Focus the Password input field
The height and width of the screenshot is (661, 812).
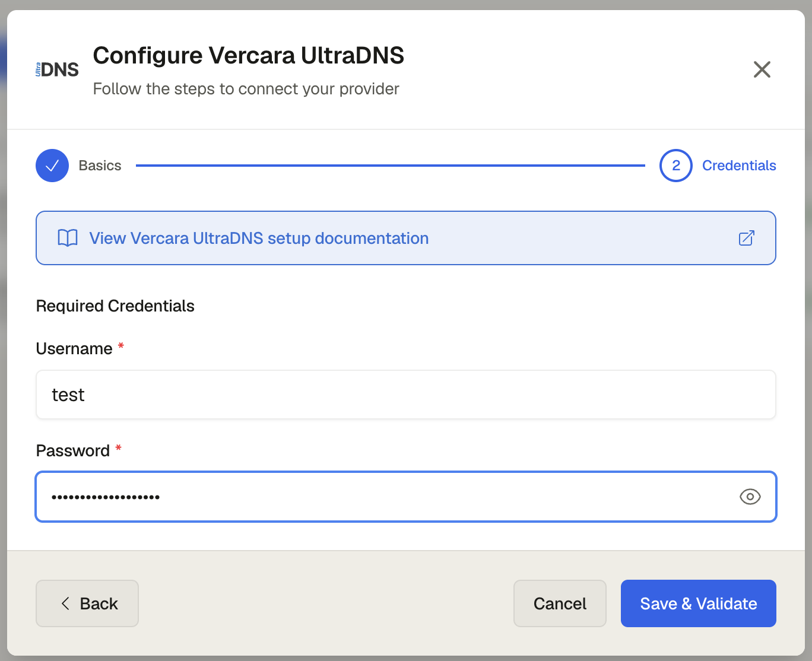pos(406,497)
